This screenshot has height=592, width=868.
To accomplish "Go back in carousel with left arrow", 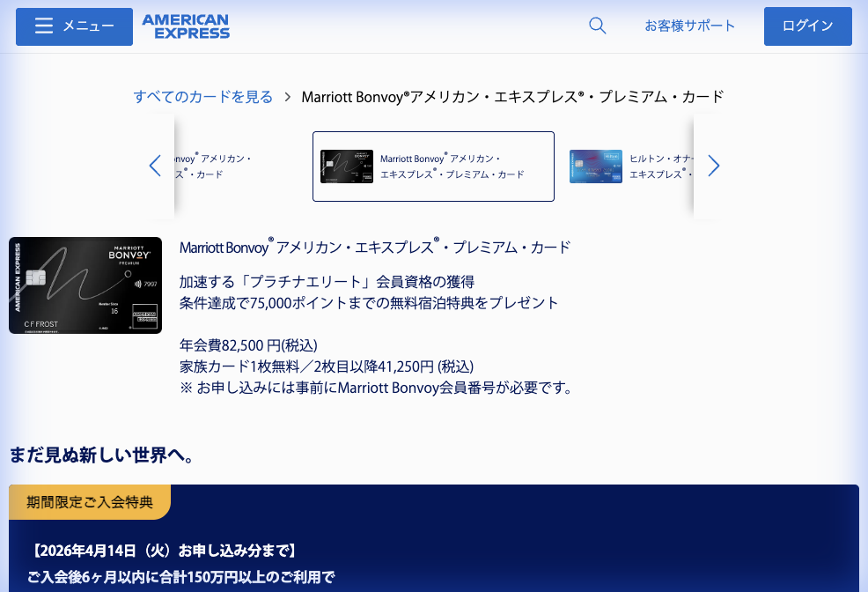I will (x=156, y=166).
